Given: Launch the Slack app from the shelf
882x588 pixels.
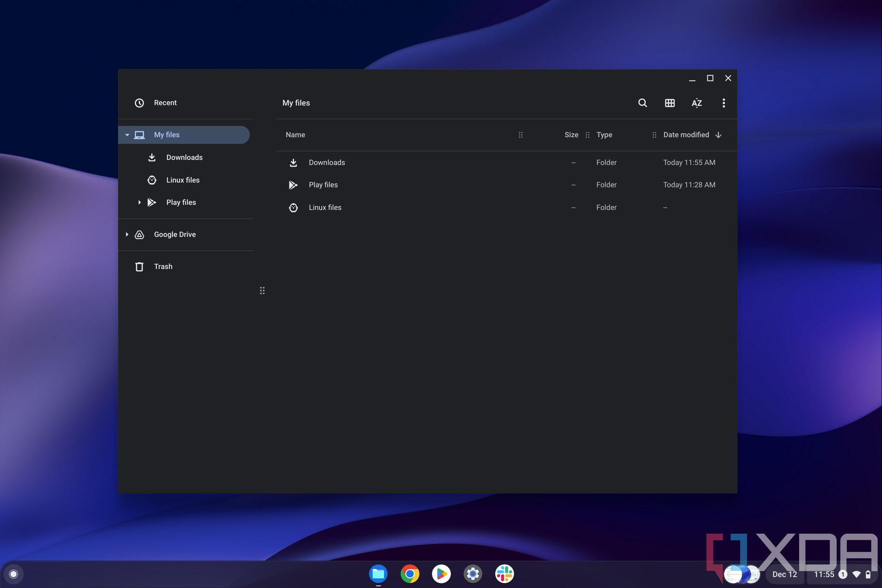Looking at the screenshot, I should (x=504, y=574).
